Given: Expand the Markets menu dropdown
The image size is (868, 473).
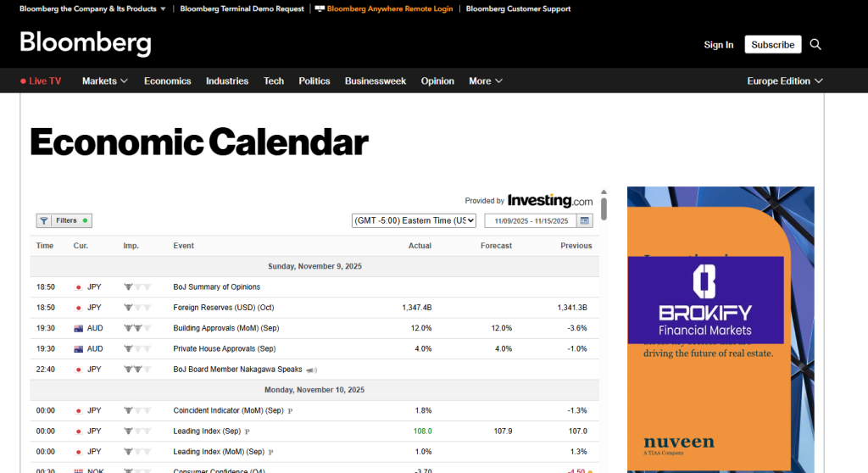Looking at the screenshot, I should pyautogui.click(x=105, y=81).
